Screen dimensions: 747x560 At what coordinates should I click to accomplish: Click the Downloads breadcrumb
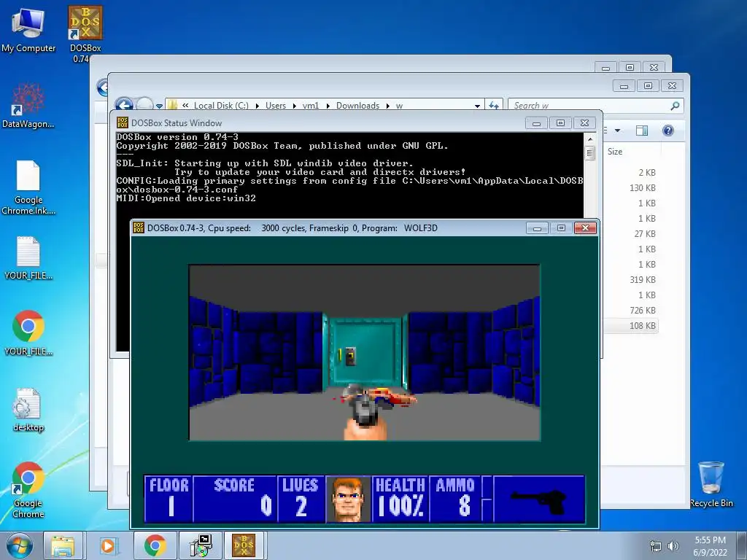tap(357, 106)
